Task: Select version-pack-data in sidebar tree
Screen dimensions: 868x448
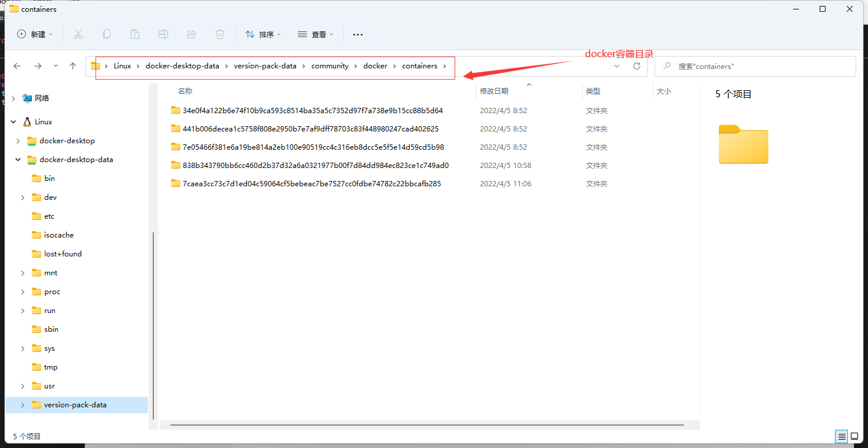Action: [x=77, y=405]
